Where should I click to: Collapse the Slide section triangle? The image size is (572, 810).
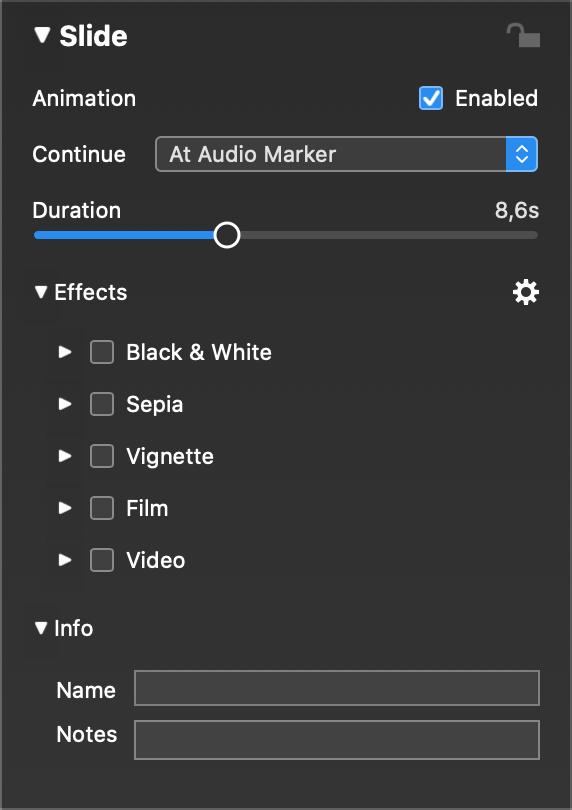[x=42, y=35]
